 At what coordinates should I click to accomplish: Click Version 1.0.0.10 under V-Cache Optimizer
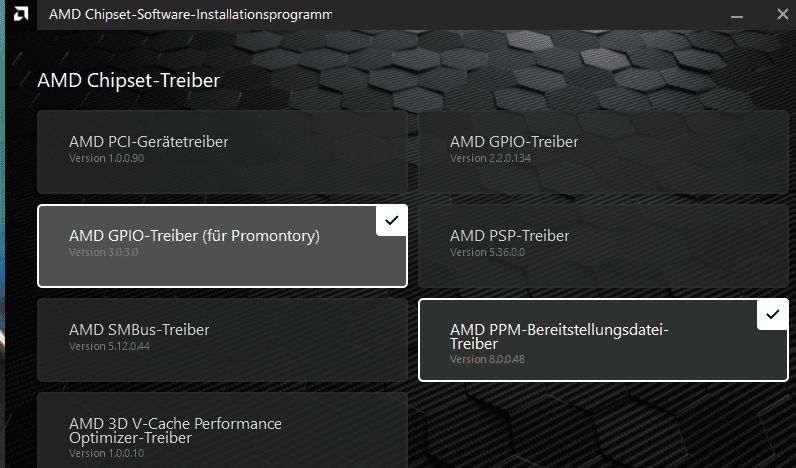(x=106, y=453)
